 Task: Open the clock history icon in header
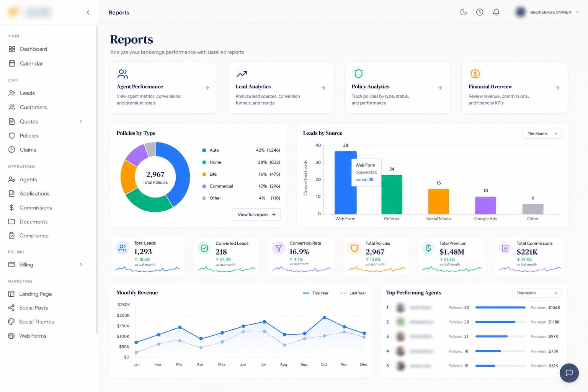(480, 12)
